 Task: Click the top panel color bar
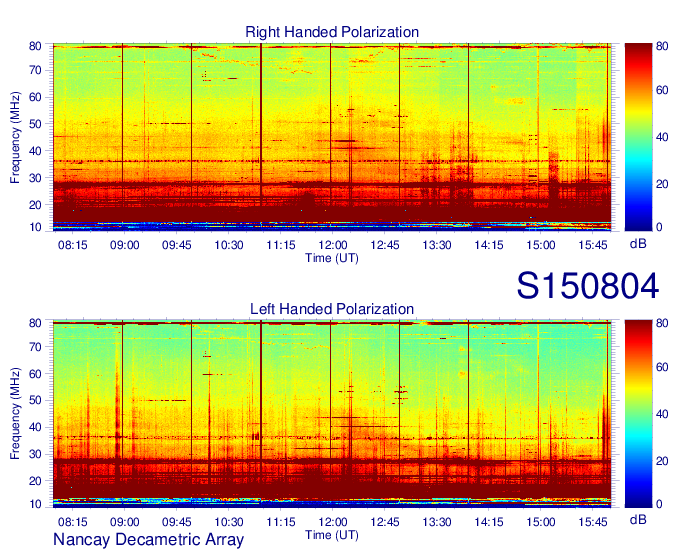tap(638, 137)
